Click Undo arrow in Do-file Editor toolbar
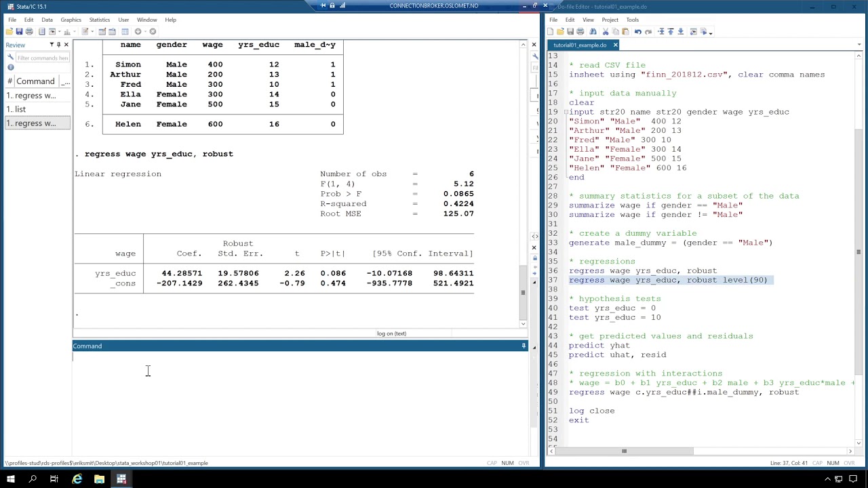 point(638,31)
